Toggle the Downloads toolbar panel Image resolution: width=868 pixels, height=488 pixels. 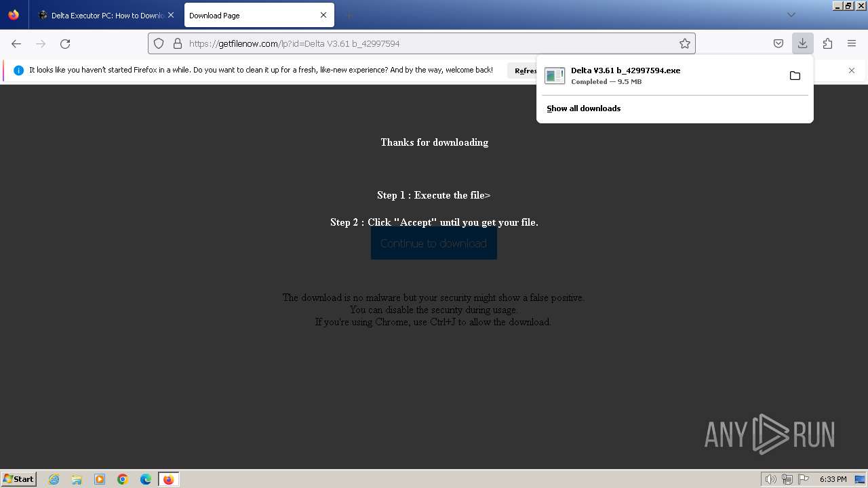[x=803, y=43]
